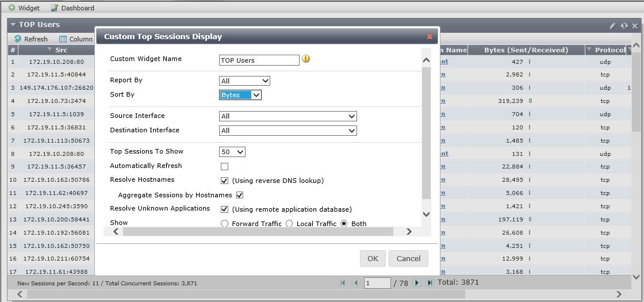
Task: Click dialog horizontal scrollbar right arrow
Action: click(409, 232)
